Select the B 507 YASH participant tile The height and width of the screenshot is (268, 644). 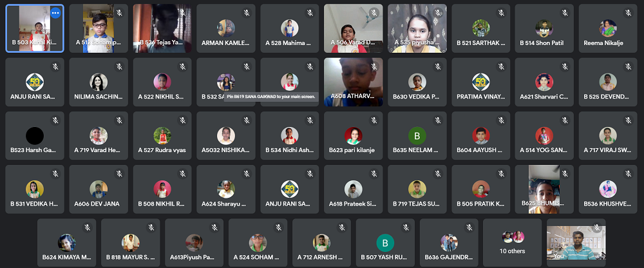coord(385,242)
